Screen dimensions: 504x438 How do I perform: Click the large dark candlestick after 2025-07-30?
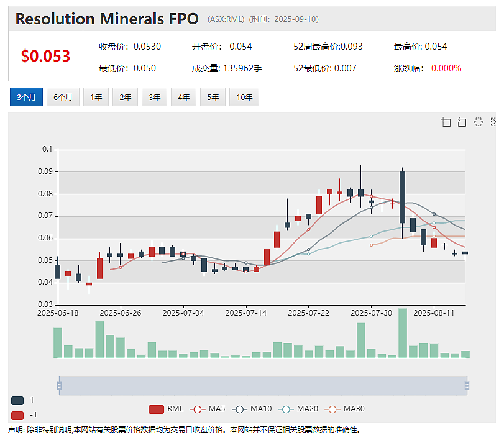coord(403,198)
